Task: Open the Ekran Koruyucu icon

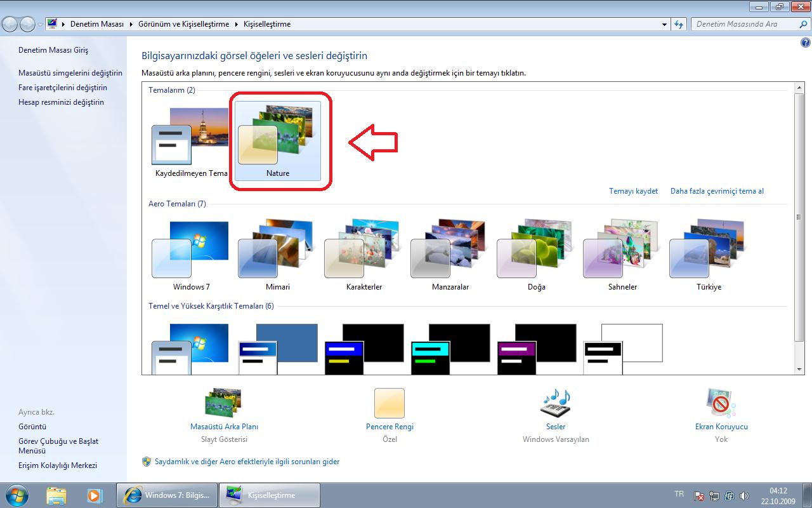Action: point(721,403)
